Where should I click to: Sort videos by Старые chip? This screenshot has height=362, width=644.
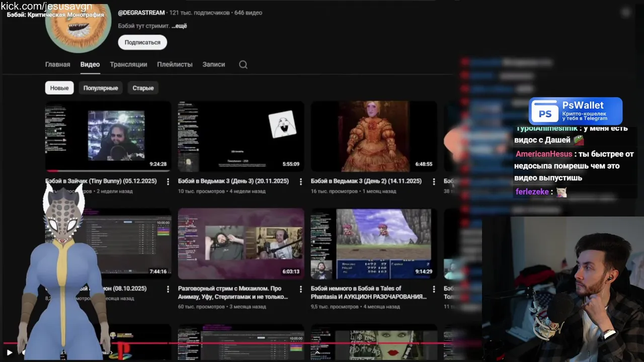(143, 88)
